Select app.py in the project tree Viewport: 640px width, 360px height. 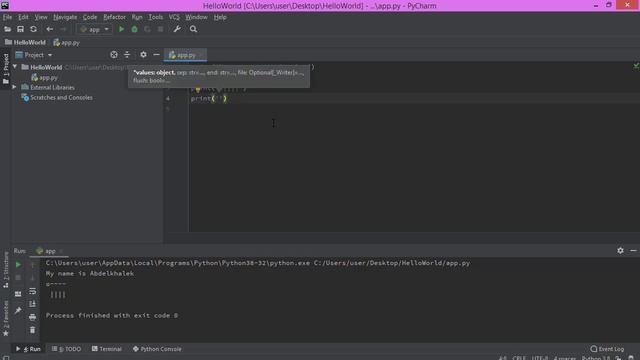point(44,78)
